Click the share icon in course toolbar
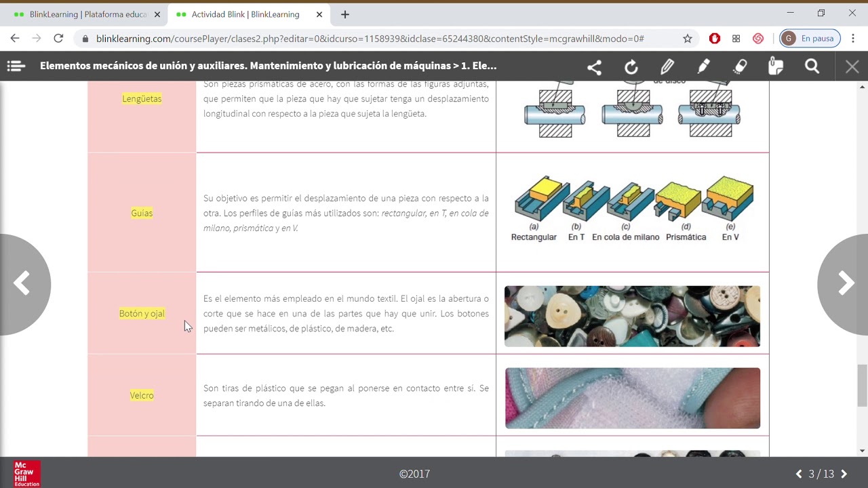This screenshot has height=488, width=868. [595, 66]
